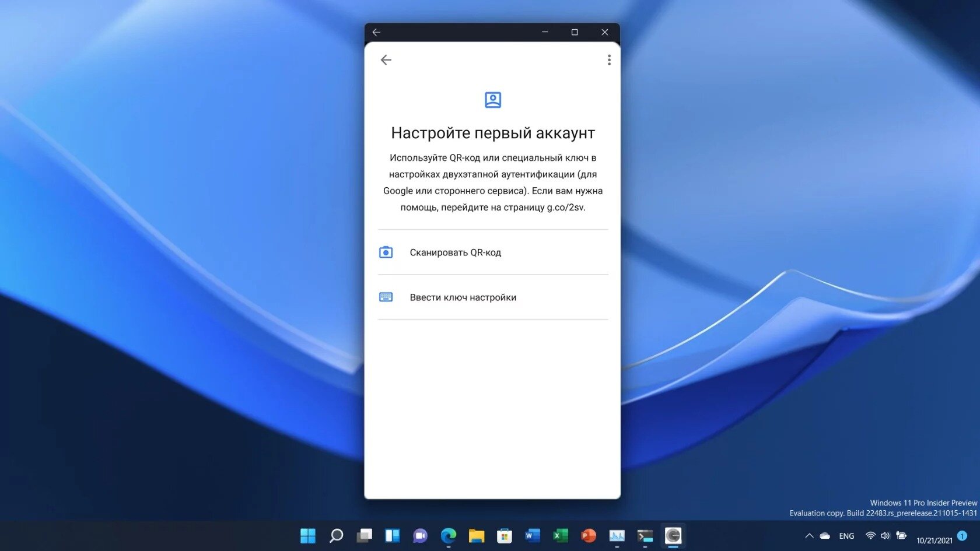Open Task View on the taskbar

tap(365, 536)
